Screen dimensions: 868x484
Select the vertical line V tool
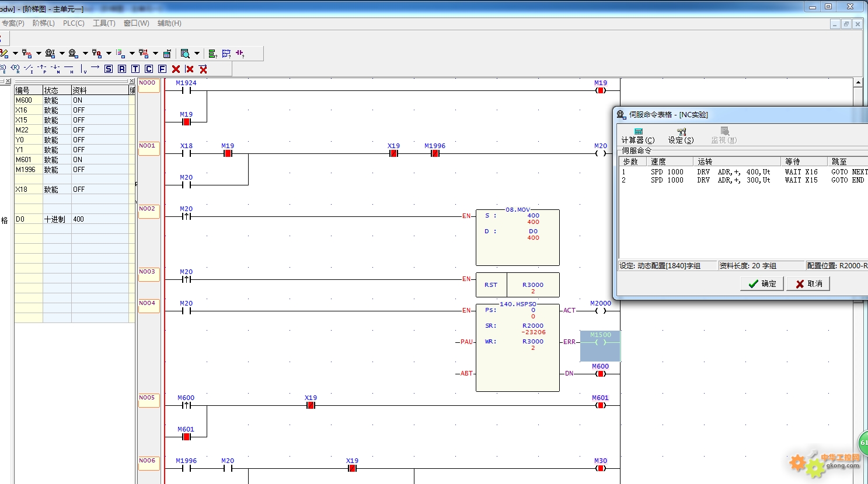coord(83,69)
